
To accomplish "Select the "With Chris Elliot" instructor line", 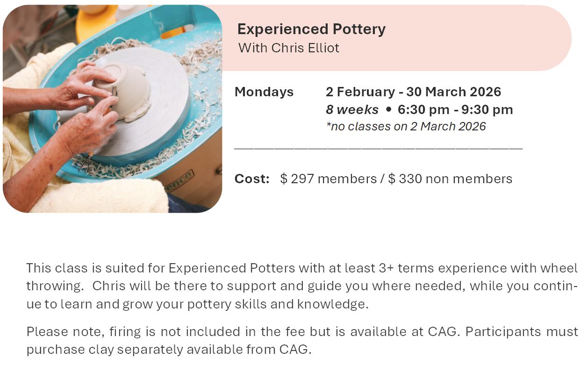I will (x=288, y=48).
